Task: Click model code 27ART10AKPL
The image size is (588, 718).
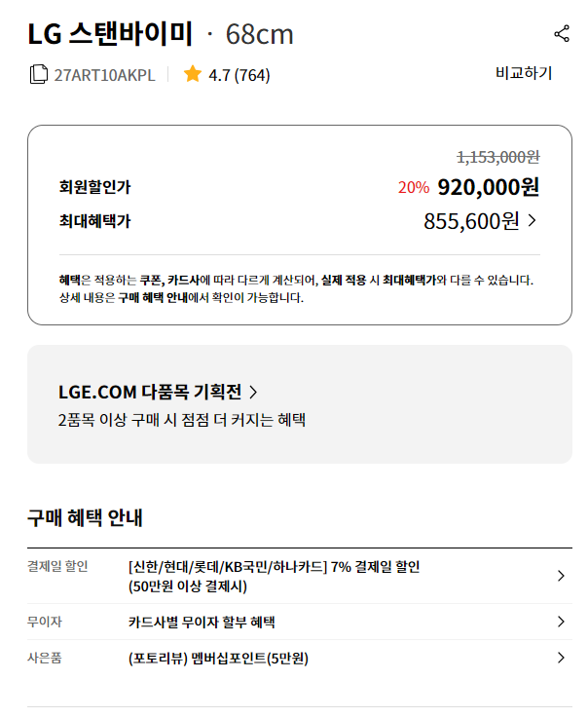Action: click(104, 75)
